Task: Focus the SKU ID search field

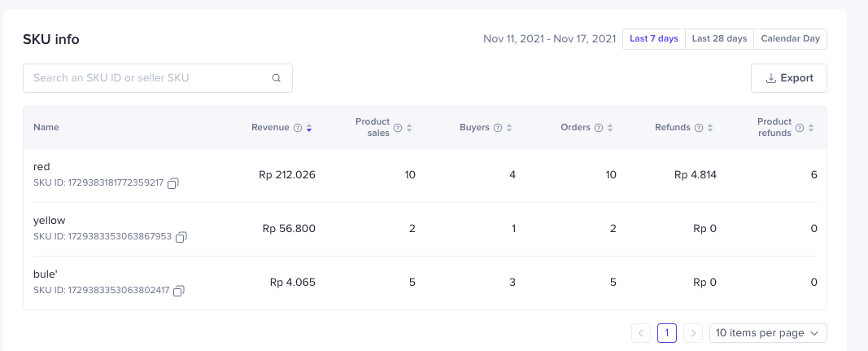Action: [x=150, y=78]
